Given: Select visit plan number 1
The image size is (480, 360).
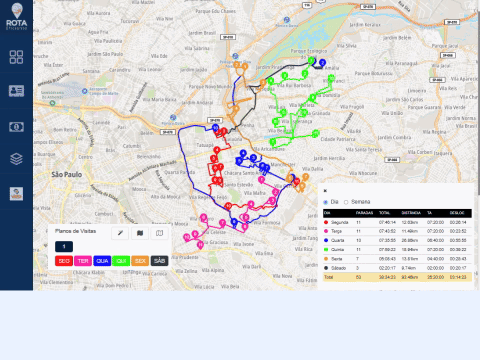Looking at the screenshot, I should point(64,247).
